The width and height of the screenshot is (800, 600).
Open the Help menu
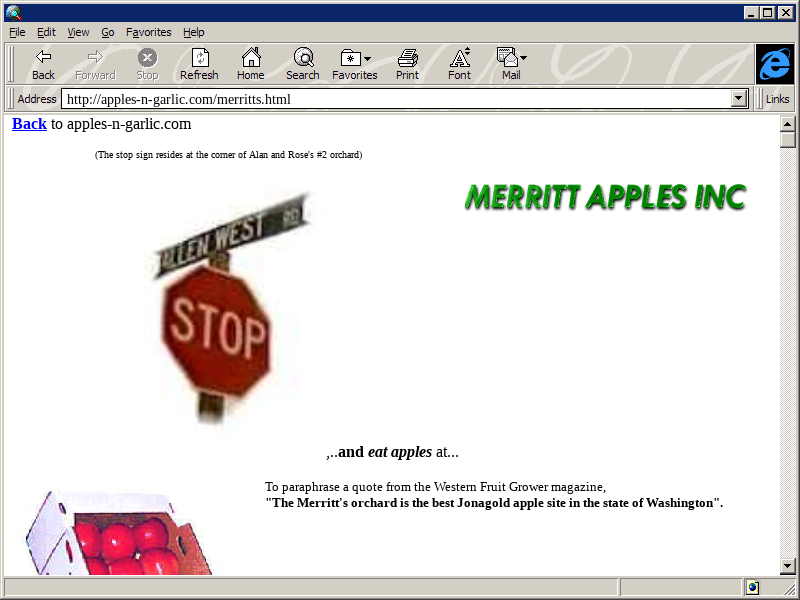click(194, 32)
